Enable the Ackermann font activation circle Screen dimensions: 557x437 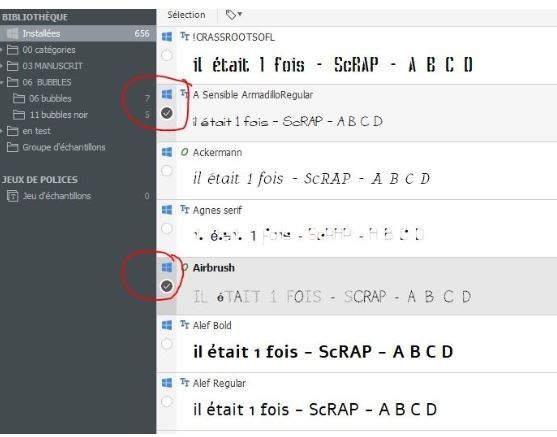click(167, 171)
